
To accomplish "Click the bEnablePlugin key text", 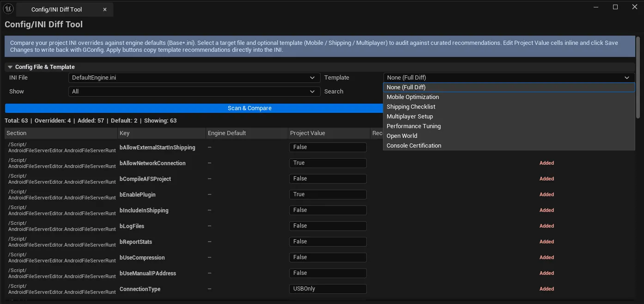I will pyautogui.click(x=138, y=195).
